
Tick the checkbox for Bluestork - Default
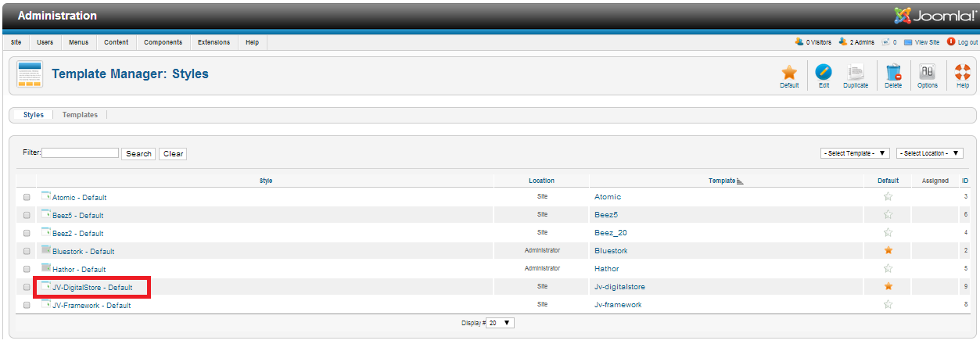coord(27,251)
